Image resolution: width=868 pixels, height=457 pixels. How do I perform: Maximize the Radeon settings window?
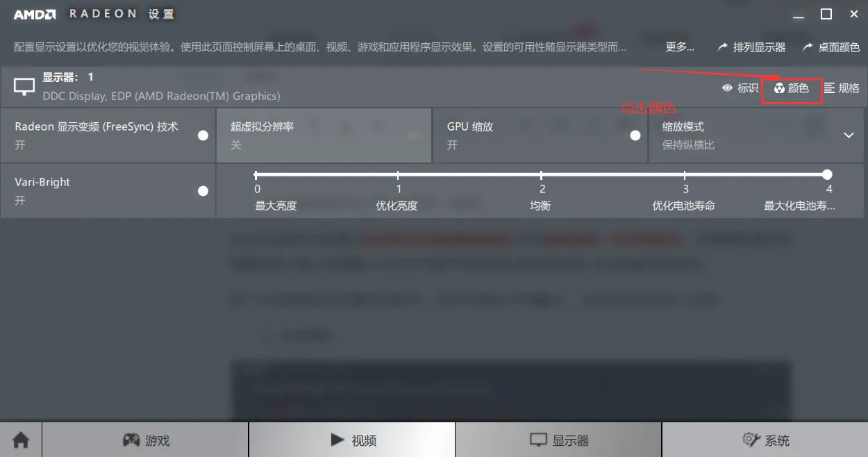click(x=826, y=14)
